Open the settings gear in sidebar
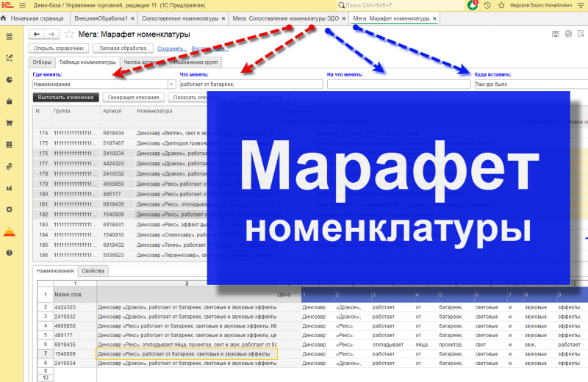This screenshot has width=588, height=382. coord(10,209)
